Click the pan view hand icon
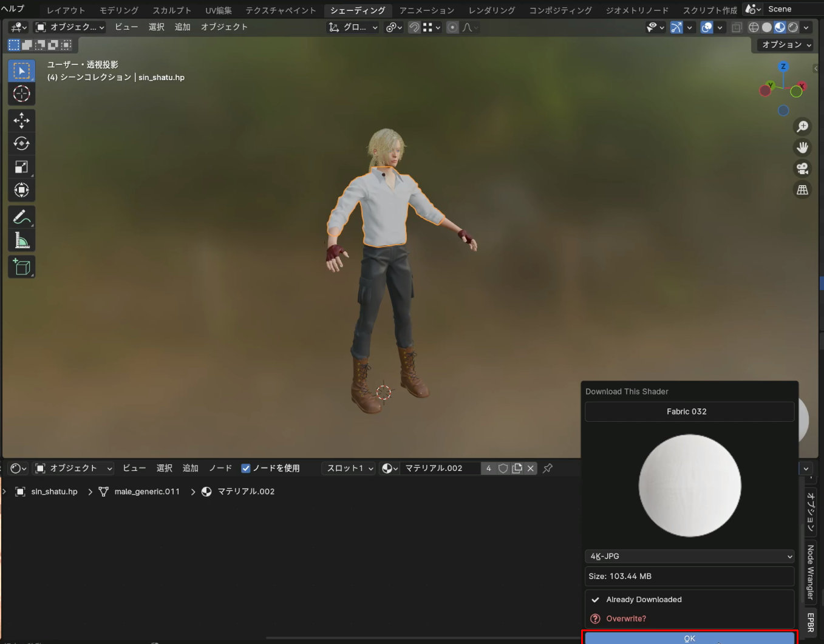The height and width of the screenshot is (644, 824). coord(803,147)
